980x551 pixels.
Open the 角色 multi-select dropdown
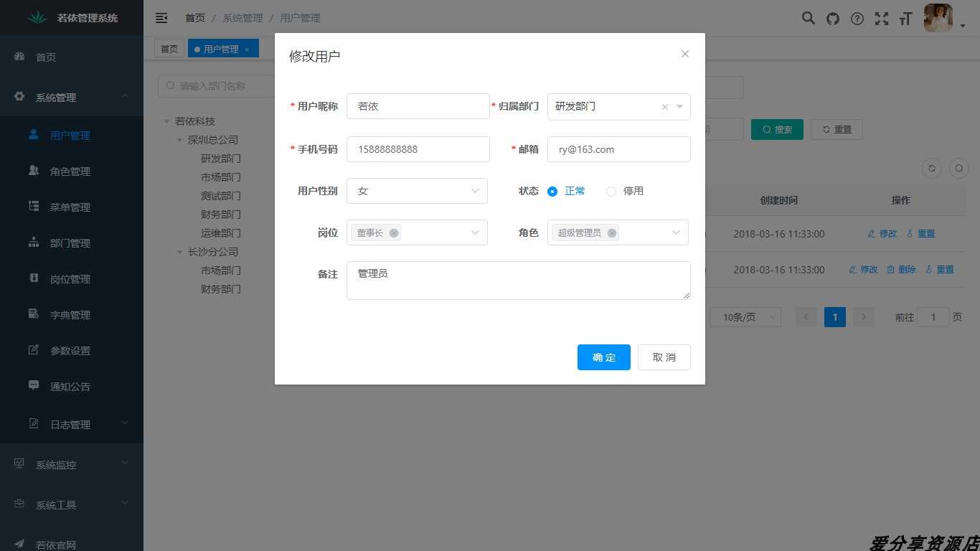(x=618, y=232)
